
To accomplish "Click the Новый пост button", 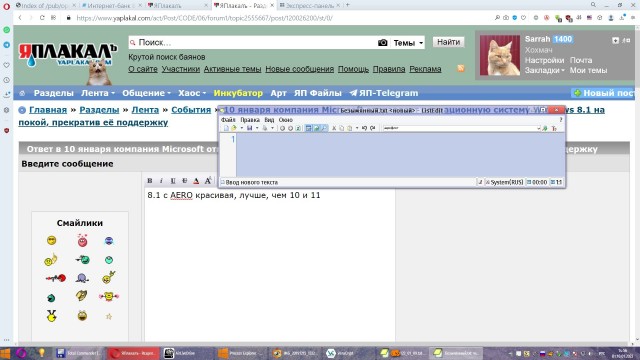I will click(x=603, y=93).
